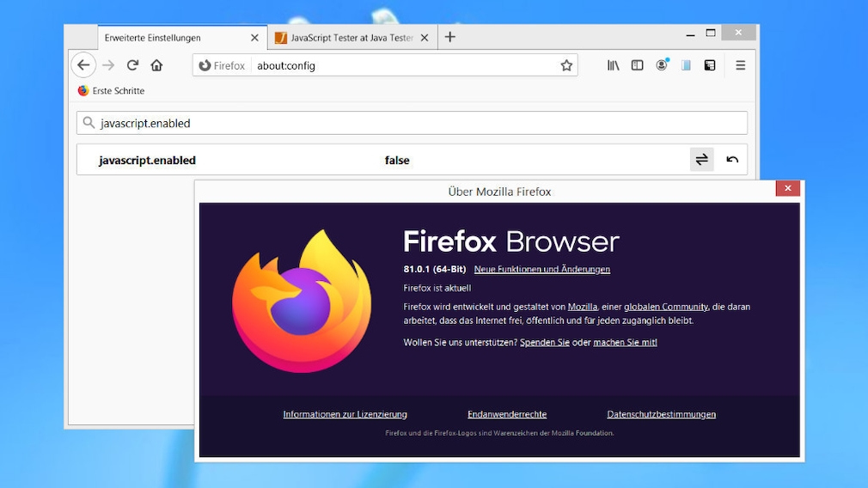Click the Datenschutzbestimmungen link

click(x=661, y=414)
